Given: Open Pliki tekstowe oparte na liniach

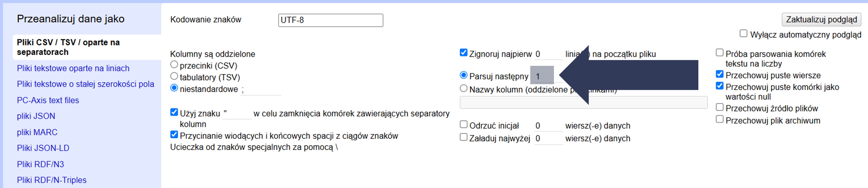Looking at the screenshot, I should pos(73,68).
